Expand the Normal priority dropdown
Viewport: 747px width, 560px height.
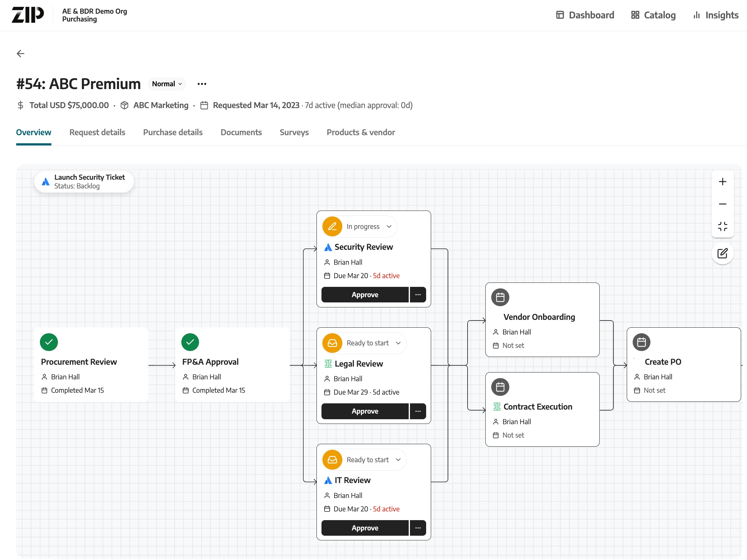pos(167,84)
